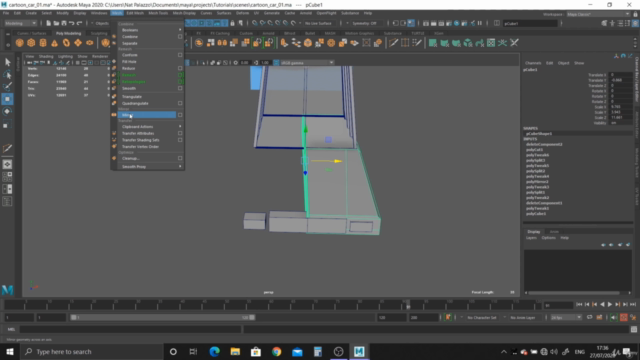Play the animation forwards
The image size is (640, 360).
(x=610, y=304)
